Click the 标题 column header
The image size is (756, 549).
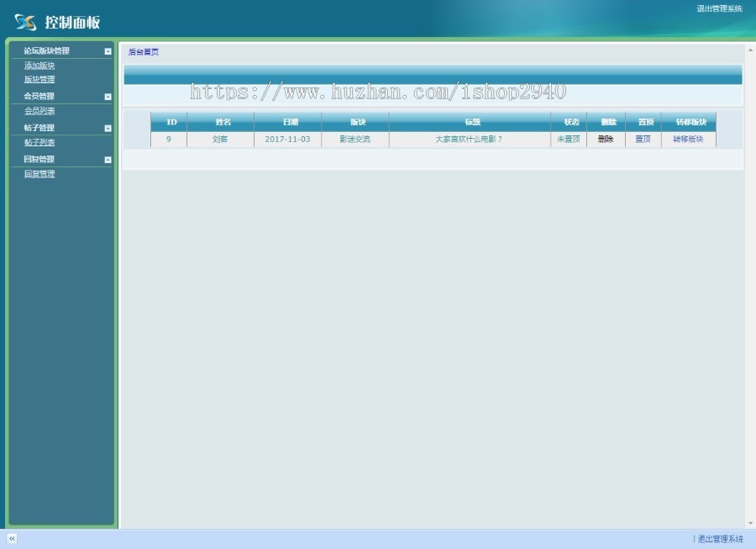tap(472, 122)
